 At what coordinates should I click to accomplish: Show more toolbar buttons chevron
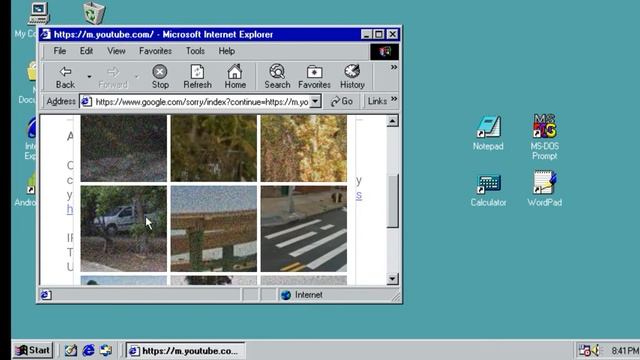(x=393, y=67)
